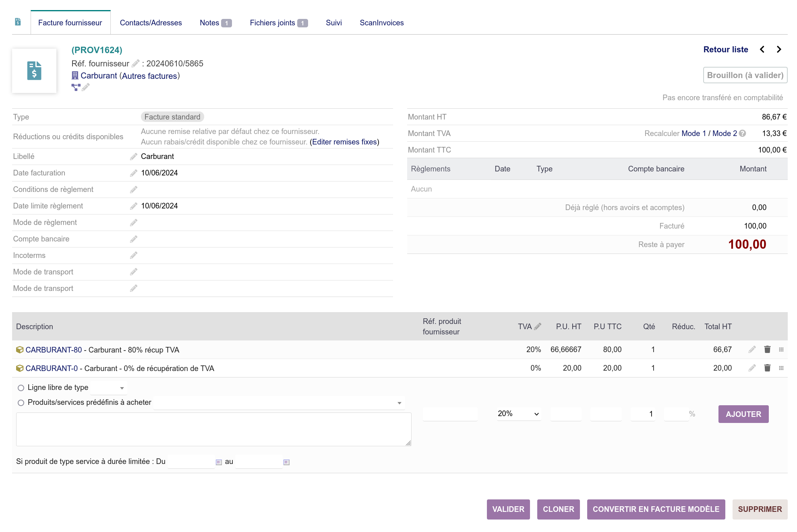Click Editer remises fixes link
The height and width of the screenshot is (532, 797).
[x=344, y=142]
